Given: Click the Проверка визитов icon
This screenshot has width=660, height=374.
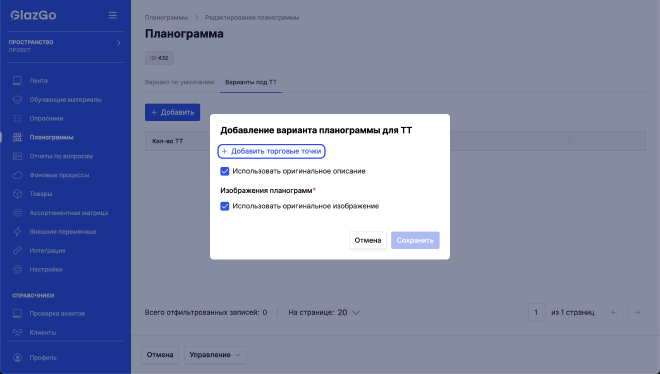Looking at the screenshot, I should click(x=17, y=313).
